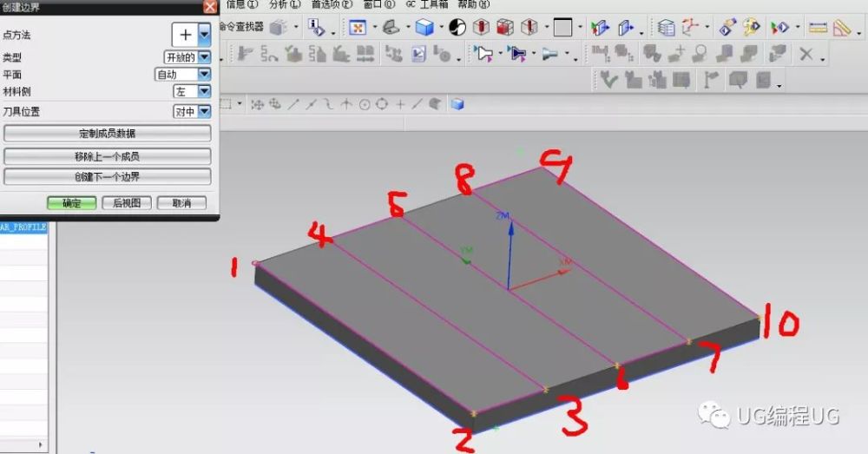This screenshot has width=868, height=454.
Task: Open the 窗口(O) menu
Action: click(379, 4)
